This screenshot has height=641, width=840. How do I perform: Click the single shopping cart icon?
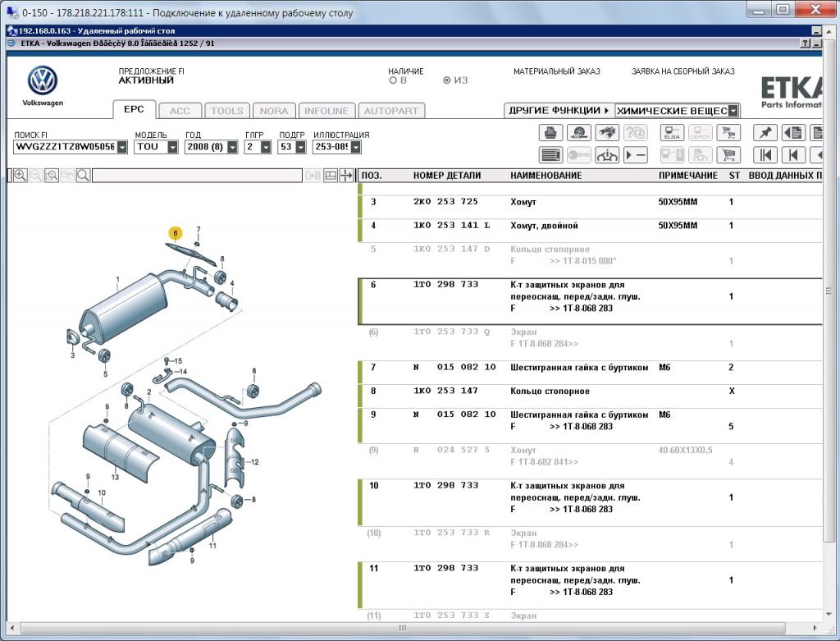tap(728, 155)
